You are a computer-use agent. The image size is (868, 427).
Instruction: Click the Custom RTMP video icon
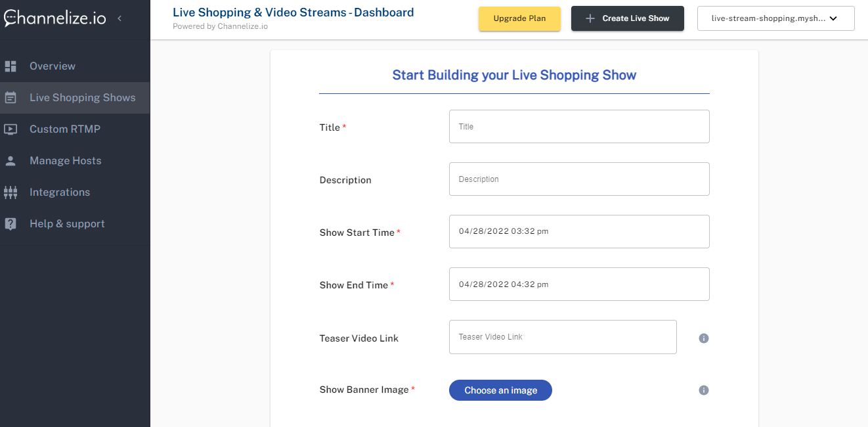coord(11,129)
